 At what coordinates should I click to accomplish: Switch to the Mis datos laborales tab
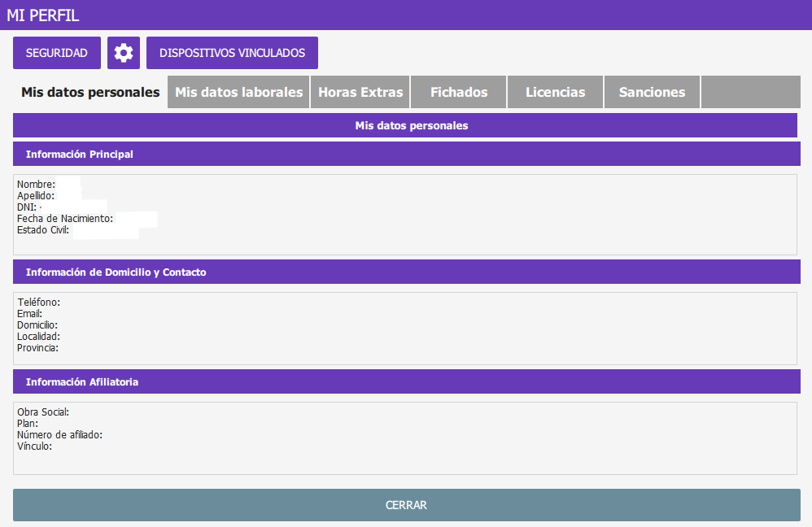238,92
